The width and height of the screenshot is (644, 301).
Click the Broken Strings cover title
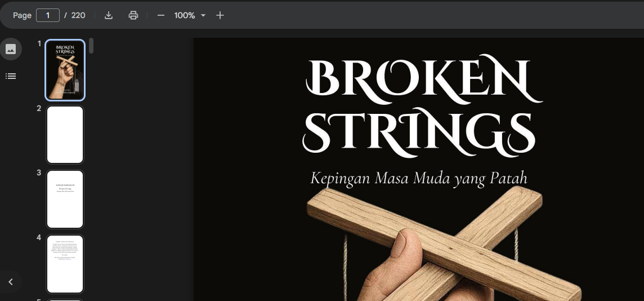click(422, 108)
